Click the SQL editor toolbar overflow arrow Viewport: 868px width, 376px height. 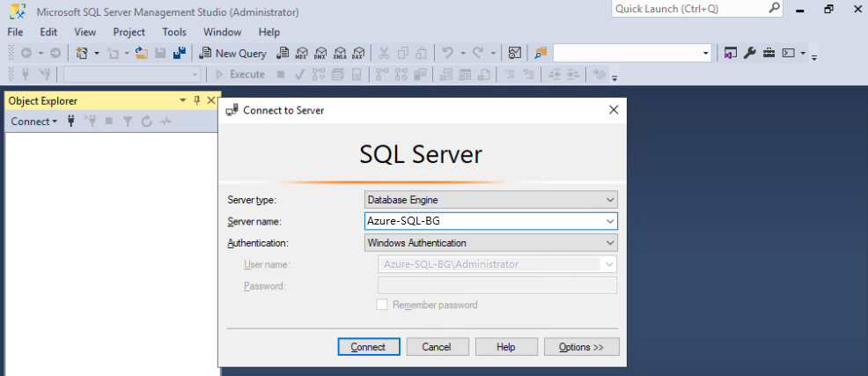tap(614, 77)
